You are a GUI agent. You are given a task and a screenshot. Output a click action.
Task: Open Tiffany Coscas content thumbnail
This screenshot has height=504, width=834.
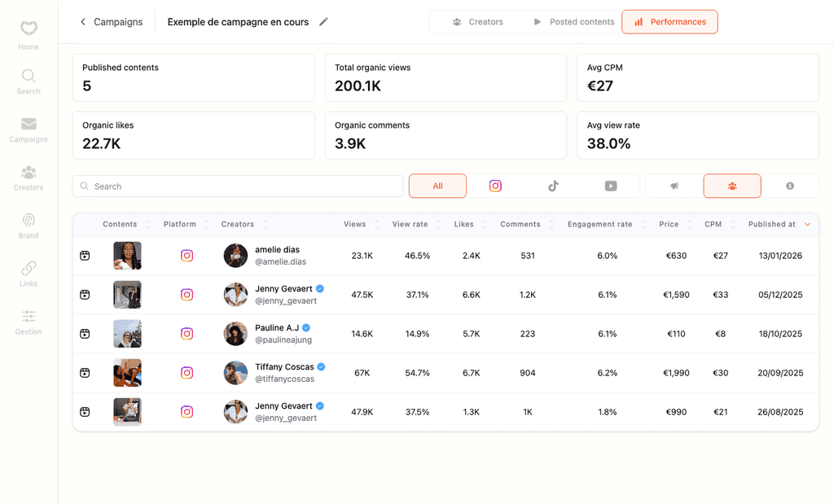point(127,373)
